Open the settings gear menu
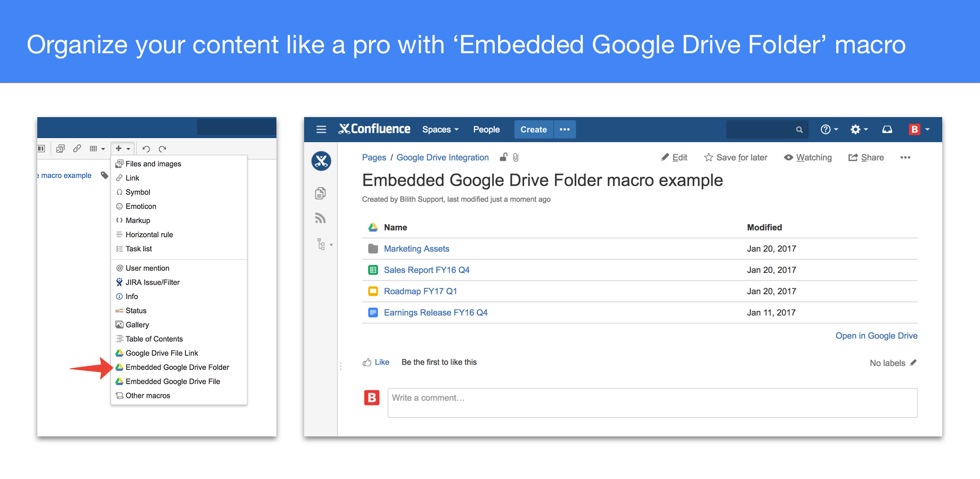The width and height of the screenshot is (980, 479). [859, 129]
